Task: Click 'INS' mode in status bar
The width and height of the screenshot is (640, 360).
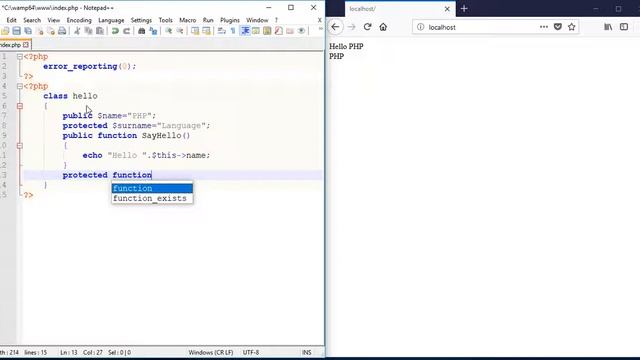Action: (x=307, y=352)
